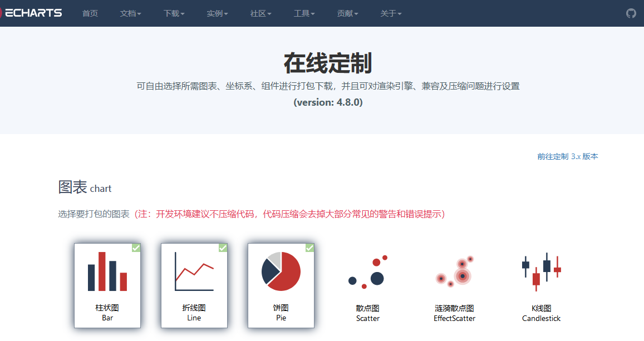
Task: Select the Scatter chart icon
Action: pyautogui.click(x=367, y=271)
